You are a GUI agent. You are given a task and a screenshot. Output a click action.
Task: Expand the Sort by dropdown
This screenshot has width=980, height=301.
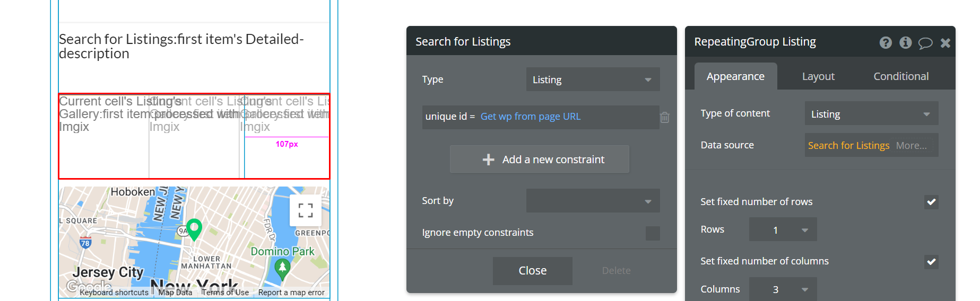[593, 201]
